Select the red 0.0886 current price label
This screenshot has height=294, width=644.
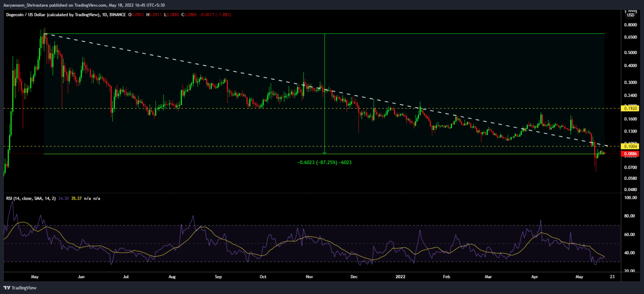pos(631,154)
